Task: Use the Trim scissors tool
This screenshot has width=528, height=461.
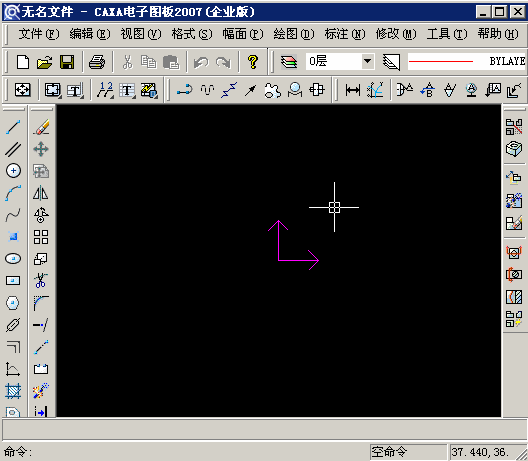Action: (x=41, y=281)
